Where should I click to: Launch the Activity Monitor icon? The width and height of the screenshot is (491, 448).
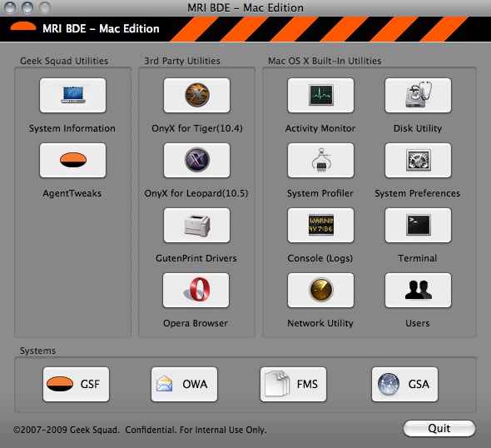click(320, 95)
